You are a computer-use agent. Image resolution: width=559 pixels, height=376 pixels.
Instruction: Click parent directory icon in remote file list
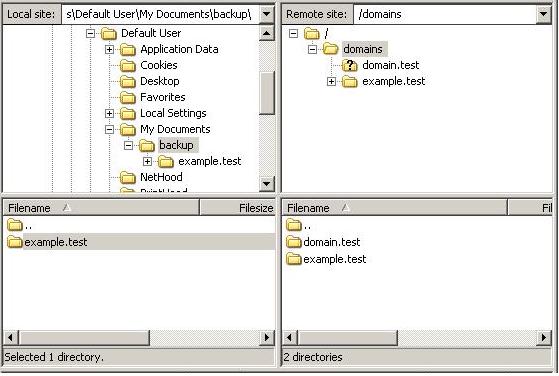pyautogui.click(x=294, y=225)
